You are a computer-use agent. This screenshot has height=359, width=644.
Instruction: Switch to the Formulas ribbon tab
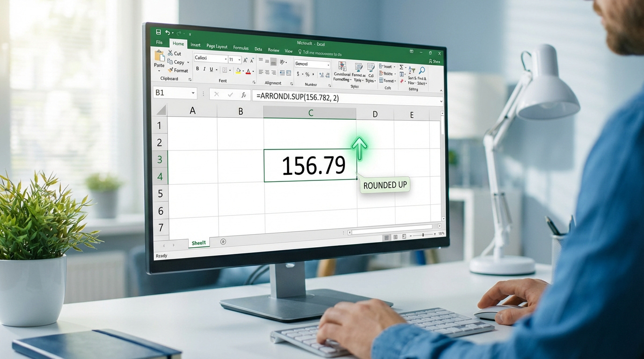click(241, 48)
